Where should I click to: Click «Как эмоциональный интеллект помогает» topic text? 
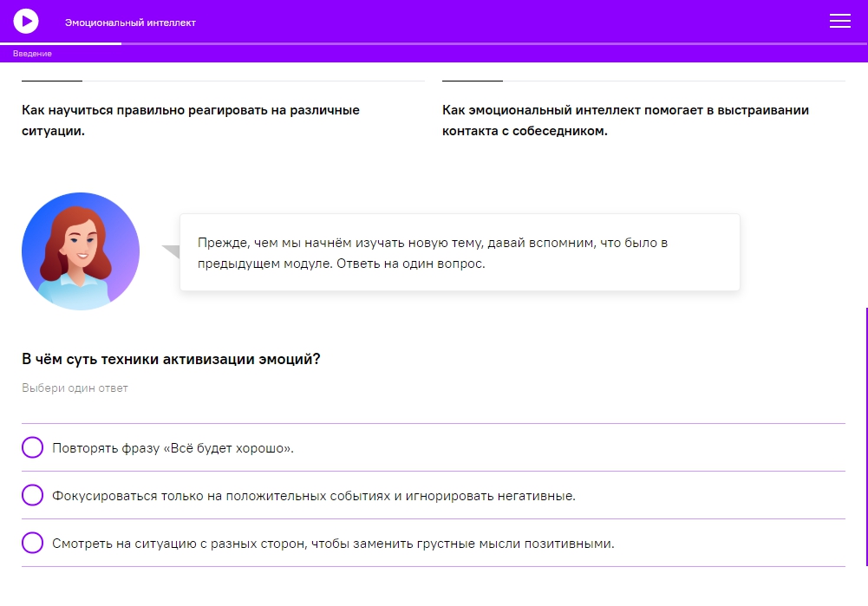(625, 121)
